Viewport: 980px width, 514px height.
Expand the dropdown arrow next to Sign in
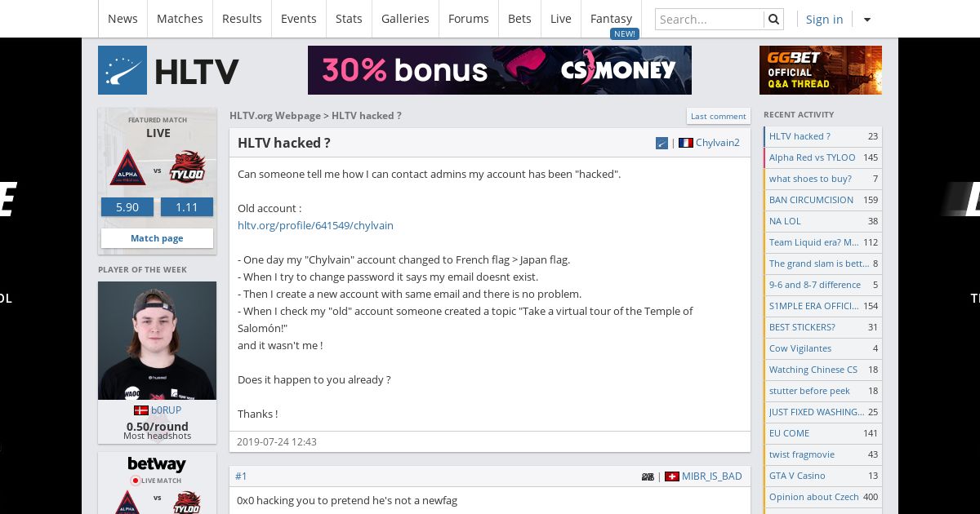867,20
